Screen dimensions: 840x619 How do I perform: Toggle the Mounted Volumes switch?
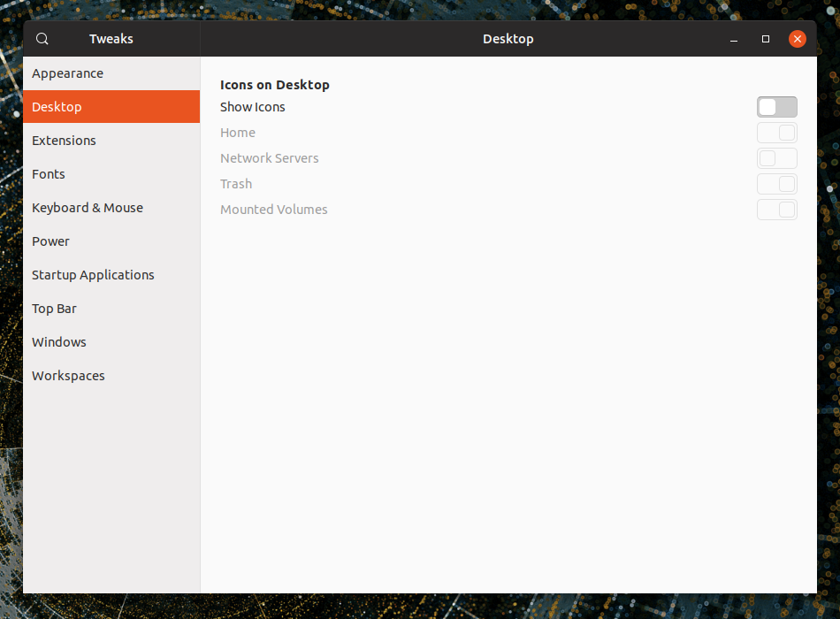(777, 210)
